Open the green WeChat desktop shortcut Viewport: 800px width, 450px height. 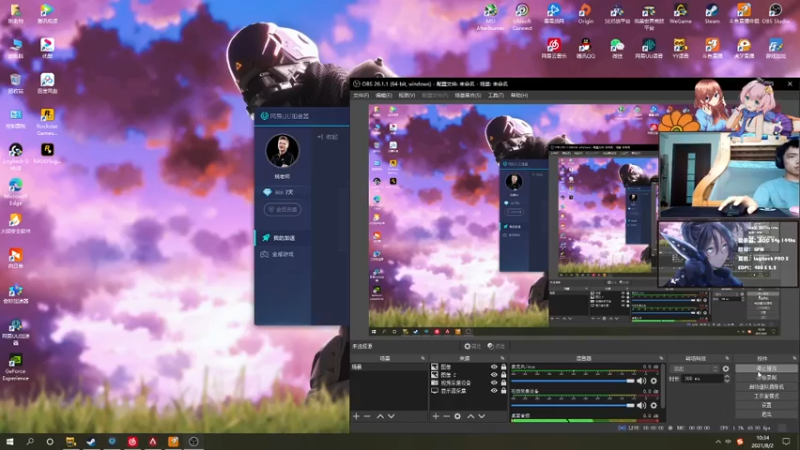[617, 49]
